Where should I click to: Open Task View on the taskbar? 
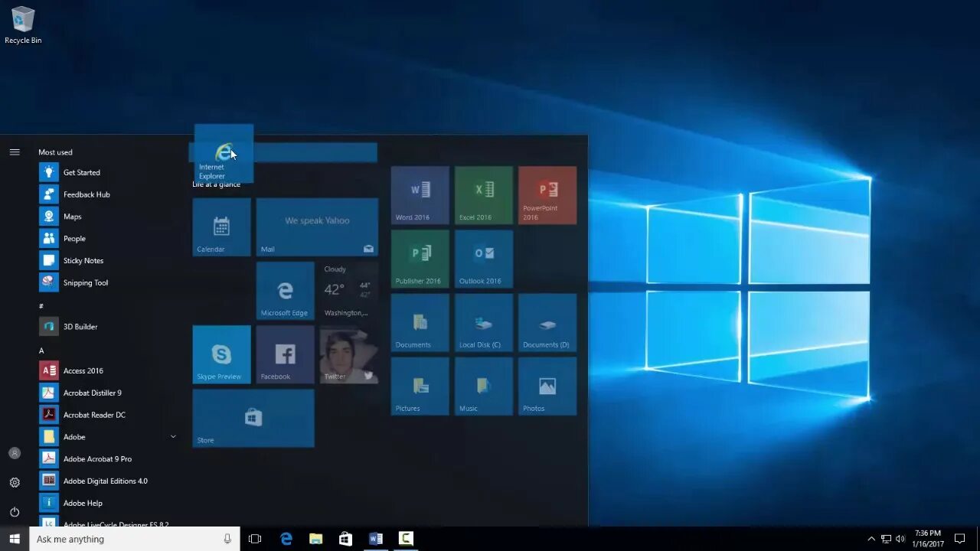coord(255,539)
